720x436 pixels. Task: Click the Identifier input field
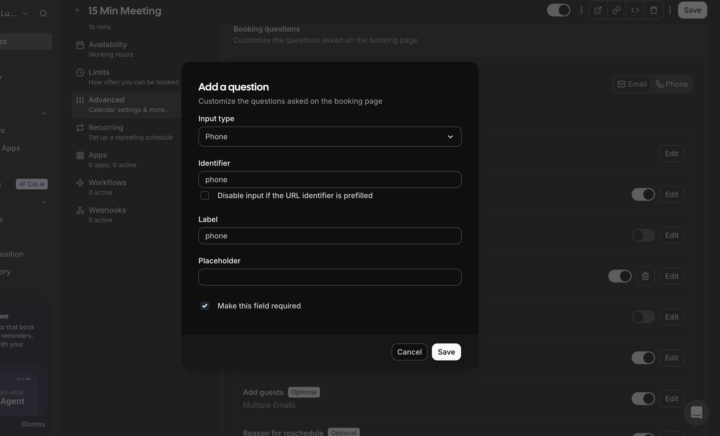[330, 179]
